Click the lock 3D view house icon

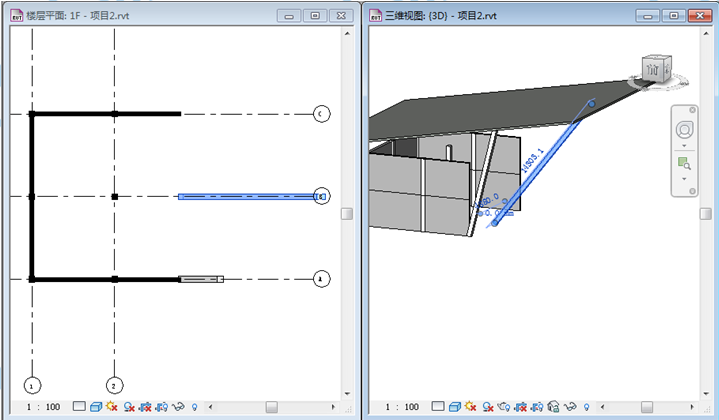(x=553, y=407)
